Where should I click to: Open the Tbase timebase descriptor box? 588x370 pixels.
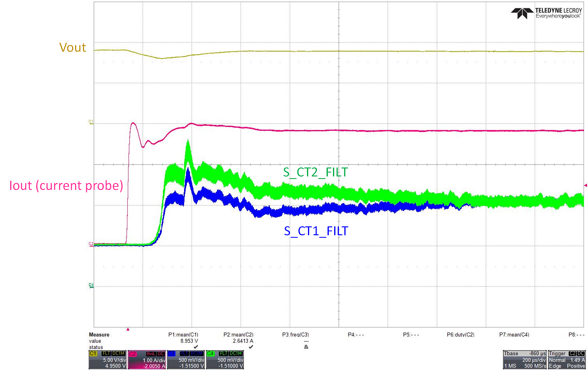click(525, 360)
